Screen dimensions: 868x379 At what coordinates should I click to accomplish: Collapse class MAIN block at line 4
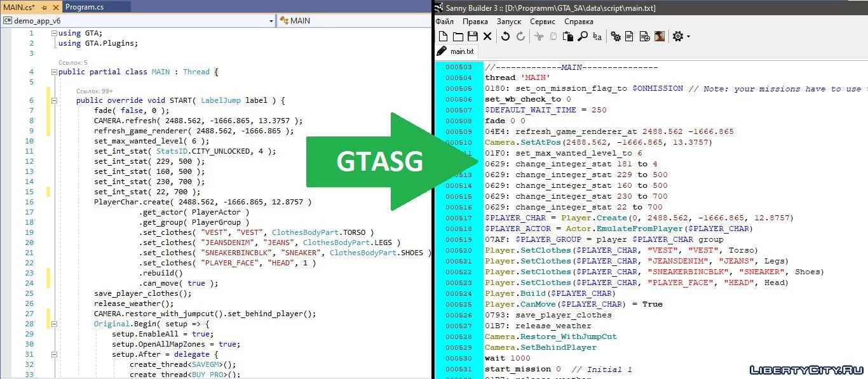point(54,72)
